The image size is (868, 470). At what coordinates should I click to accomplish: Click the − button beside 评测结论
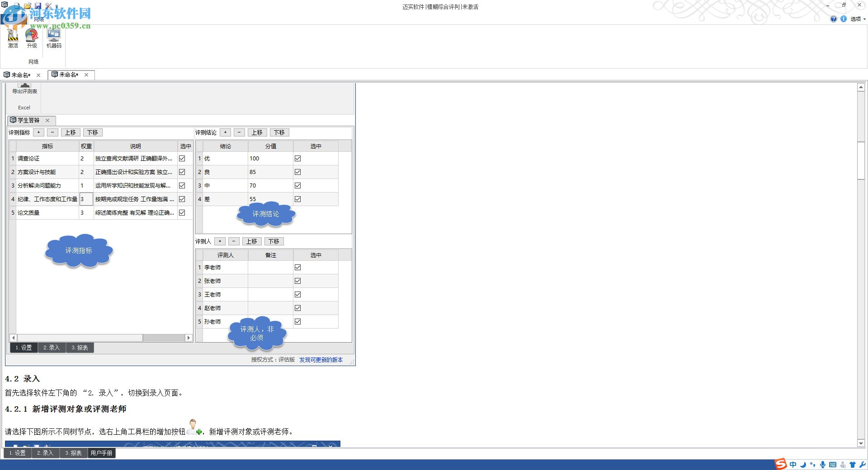click(240, 132)
